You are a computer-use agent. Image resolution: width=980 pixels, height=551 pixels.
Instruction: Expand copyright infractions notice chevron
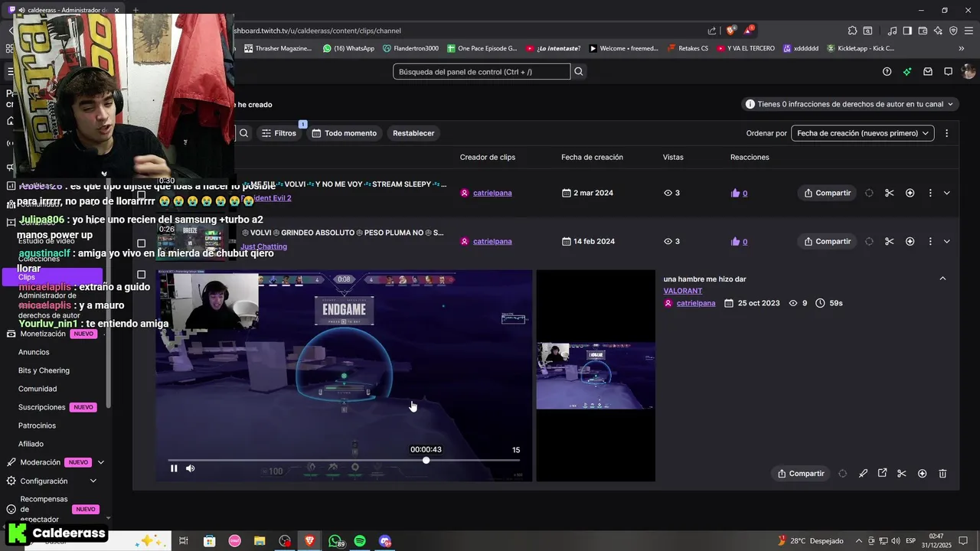951,104
